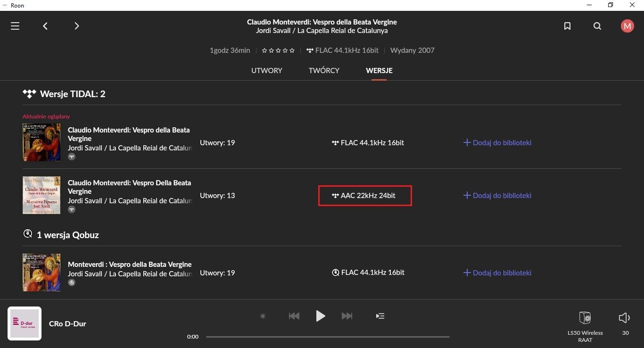This screenshot has width=644, height=348.
Task: Click the 'CRo D-Dur' now playing title
Action: tap(67, 323)
